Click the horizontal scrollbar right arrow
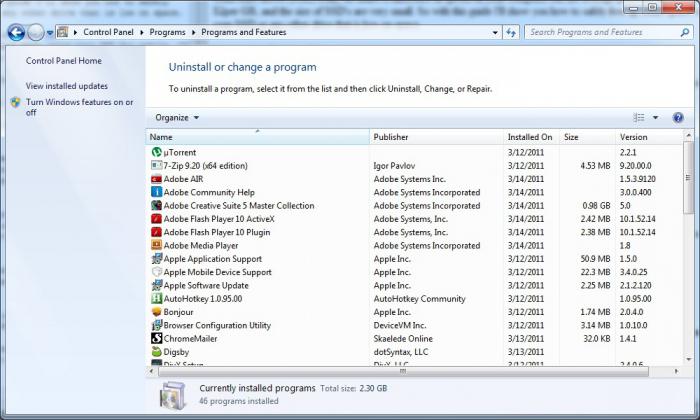 tap(676, 371)
